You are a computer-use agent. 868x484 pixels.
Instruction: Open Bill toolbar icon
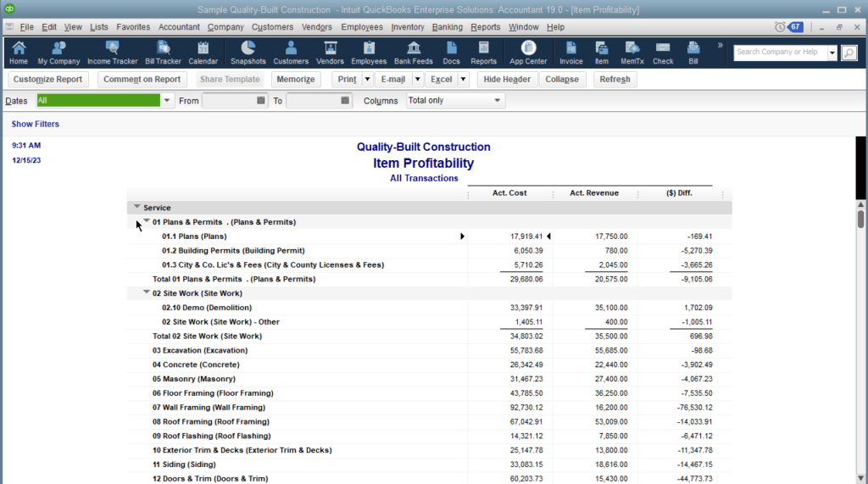click(x=693, y=53)
